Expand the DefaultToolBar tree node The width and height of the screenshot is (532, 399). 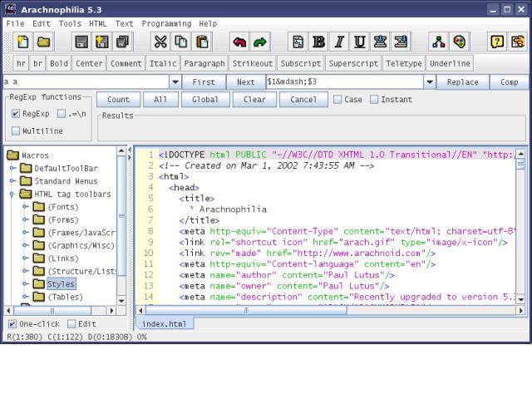click(x=12, y=168)
